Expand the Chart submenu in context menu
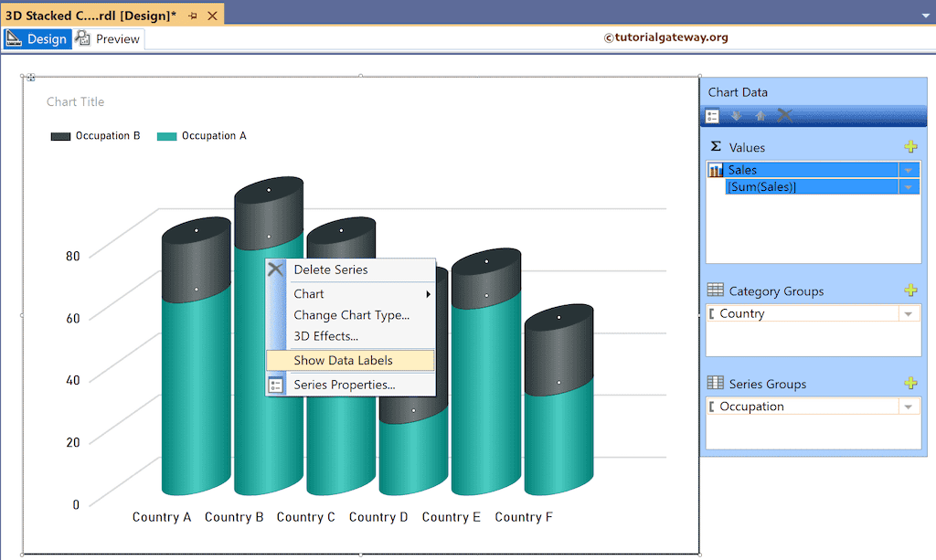Screen dimensions: 936x560 tap(308, 293)
